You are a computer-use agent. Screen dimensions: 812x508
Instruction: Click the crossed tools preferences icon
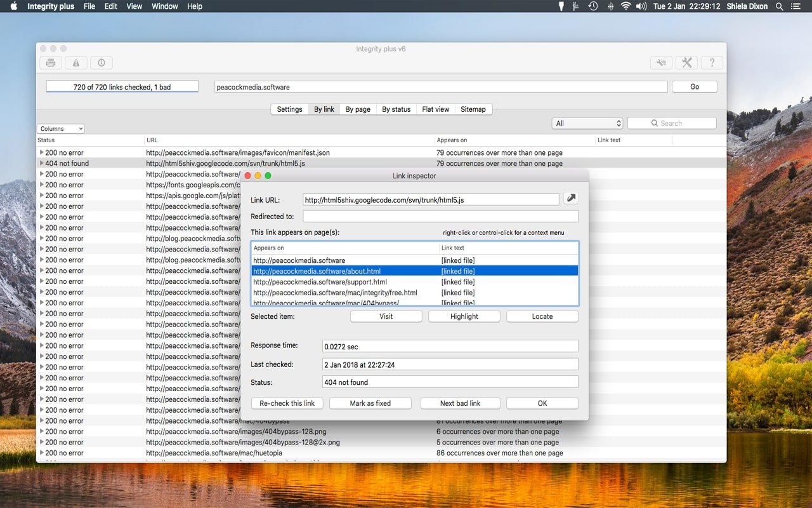(686, 62)
